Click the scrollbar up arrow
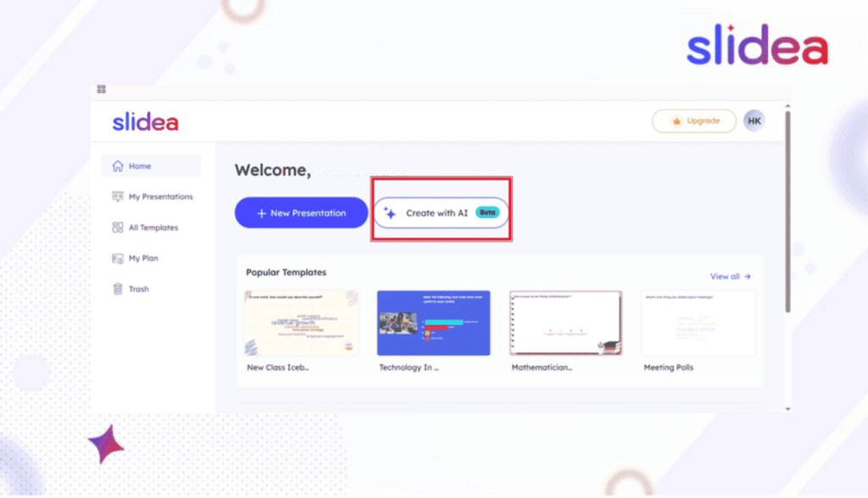Viewport: 868px width, 498px height. [x=787, y=106]
